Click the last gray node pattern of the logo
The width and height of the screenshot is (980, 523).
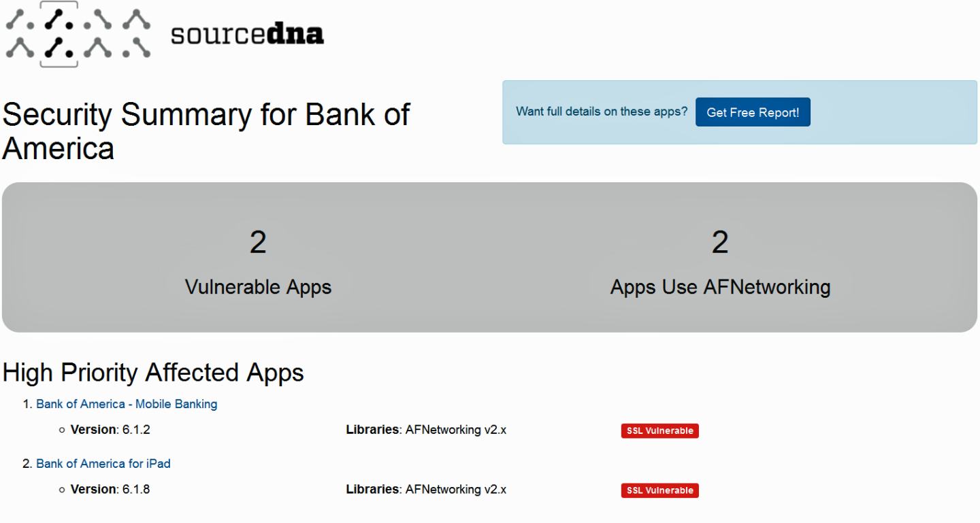click(x=136, y=34)
